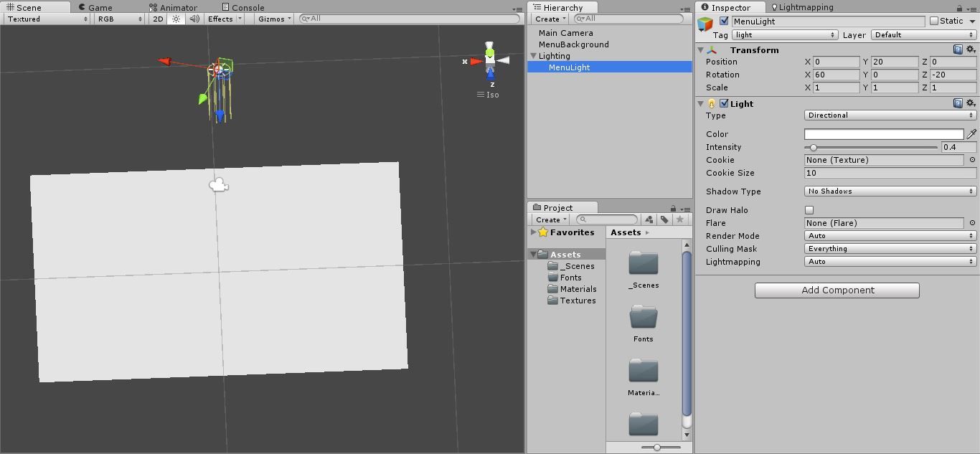The width and height of the screenshot is (980, 454).
Task: Click the Add Component button
Action: [837, 290]
